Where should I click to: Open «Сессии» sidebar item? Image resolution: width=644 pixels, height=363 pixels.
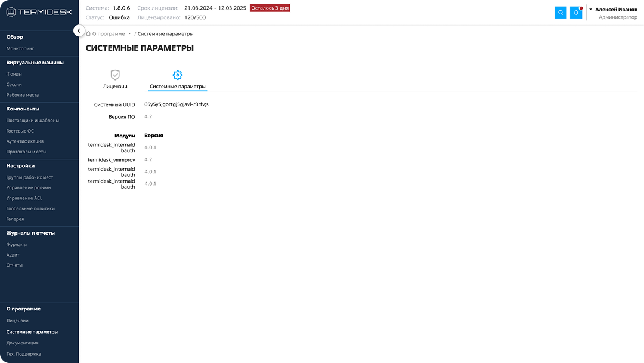(x=14, y=85)
